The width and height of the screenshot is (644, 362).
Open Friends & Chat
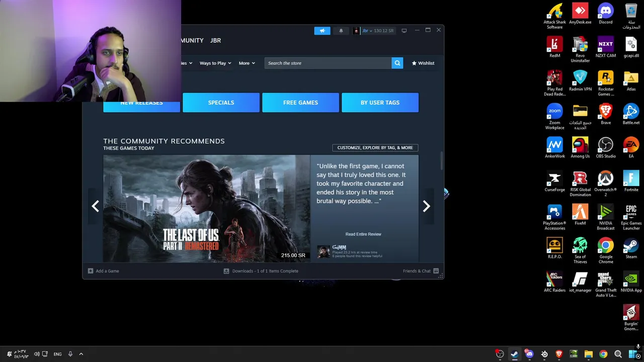pyautogui.click(x=421, y=271)
